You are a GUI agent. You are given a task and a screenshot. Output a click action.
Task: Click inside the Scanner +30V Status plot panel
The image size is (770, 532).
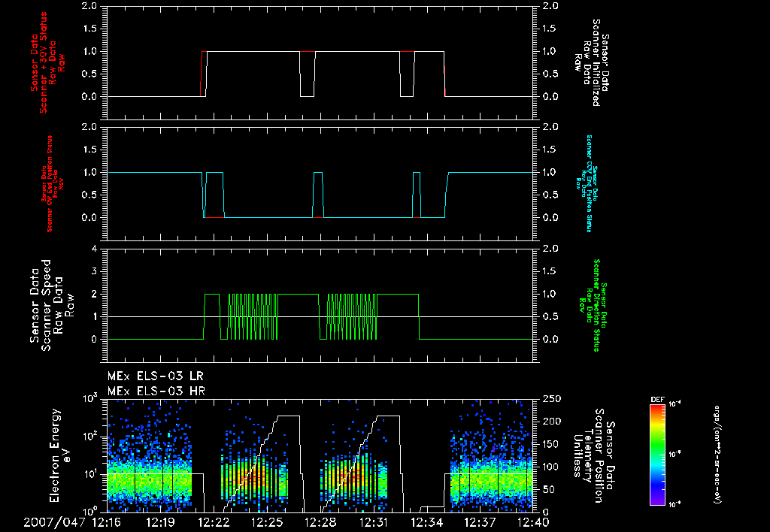tap(320, 62)
